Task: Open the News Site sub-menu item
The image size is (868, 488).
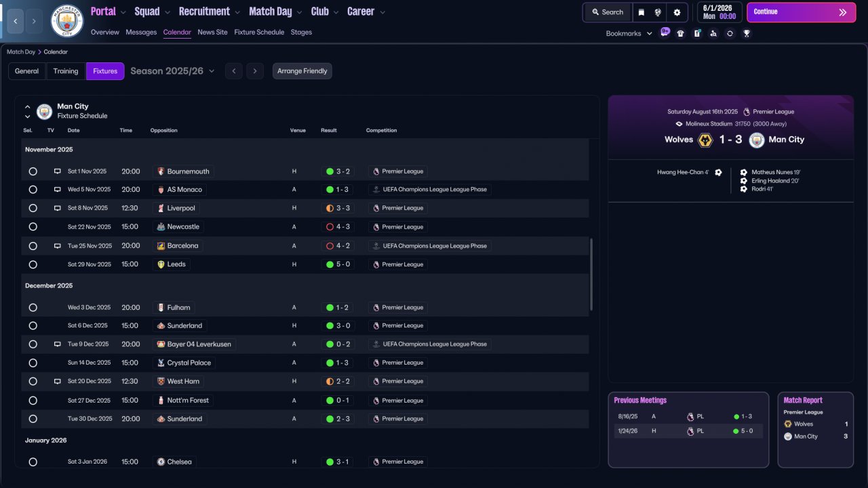Action: point(213,33)
